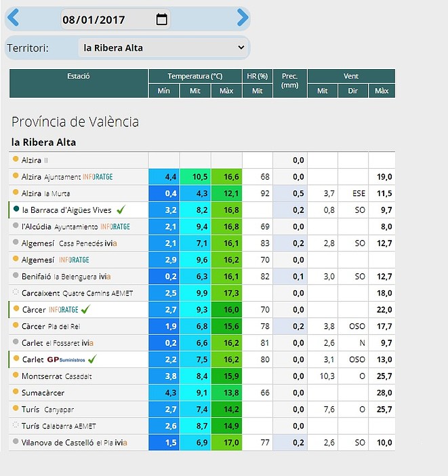448x476 pixels.
Task: Click max temperature 17,0 for Vilanova de Castelló
Action: (226, 443)
